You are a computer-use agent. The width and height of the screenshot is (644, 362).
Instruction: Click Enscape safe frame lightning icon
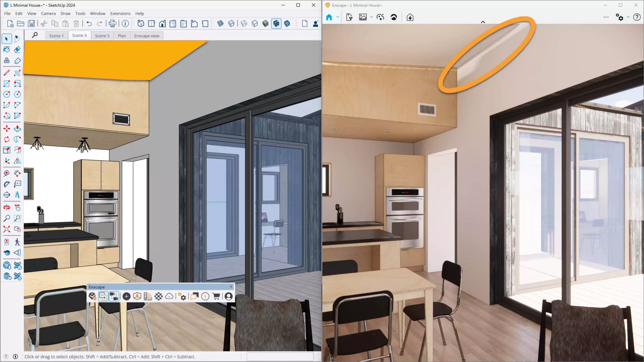410,17
